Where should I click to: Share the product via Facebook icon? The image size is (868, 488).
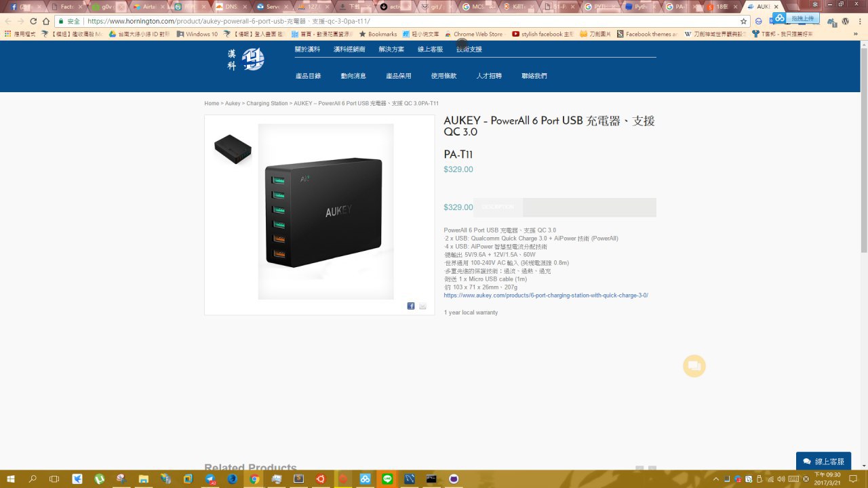(x=411, y=306)
